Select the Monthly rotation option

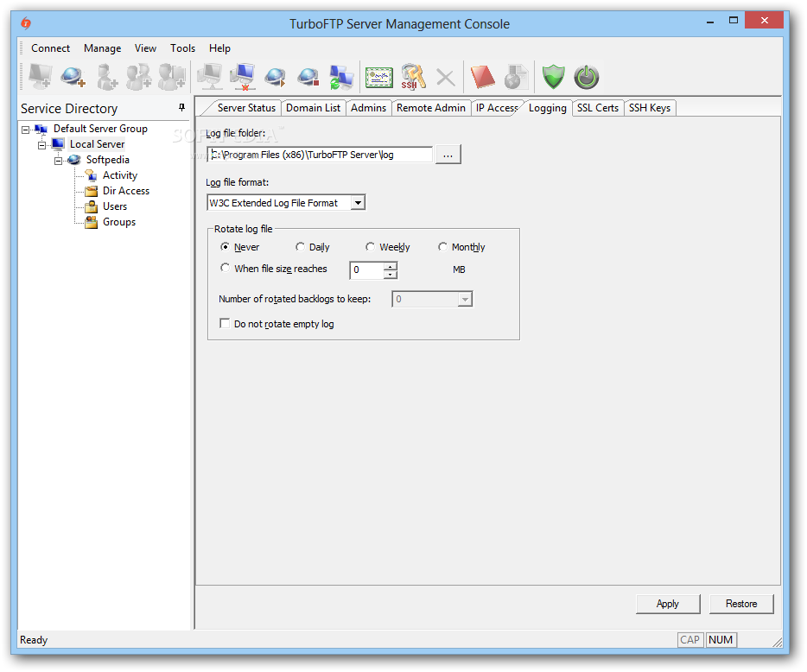click(442, 247)
